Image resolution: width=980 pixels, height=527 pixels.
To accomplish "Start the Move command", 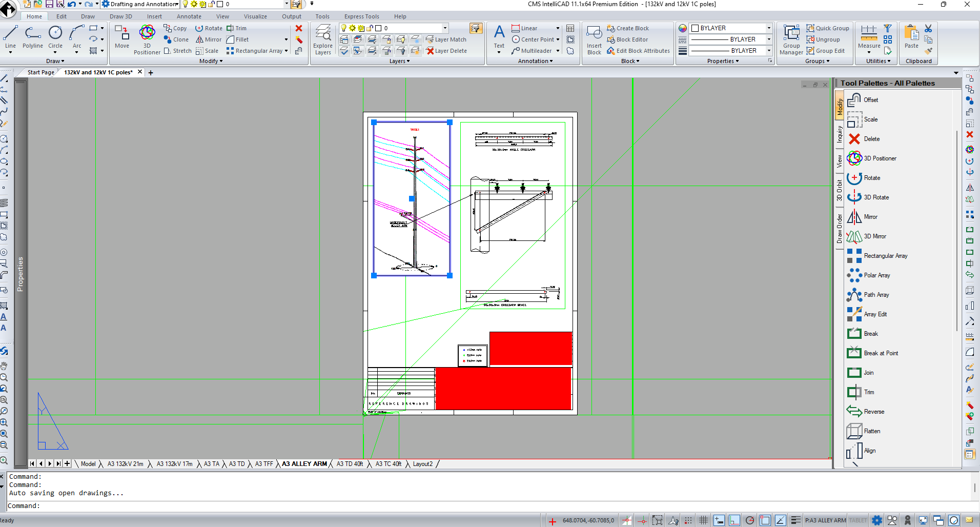I will (122, 37).
